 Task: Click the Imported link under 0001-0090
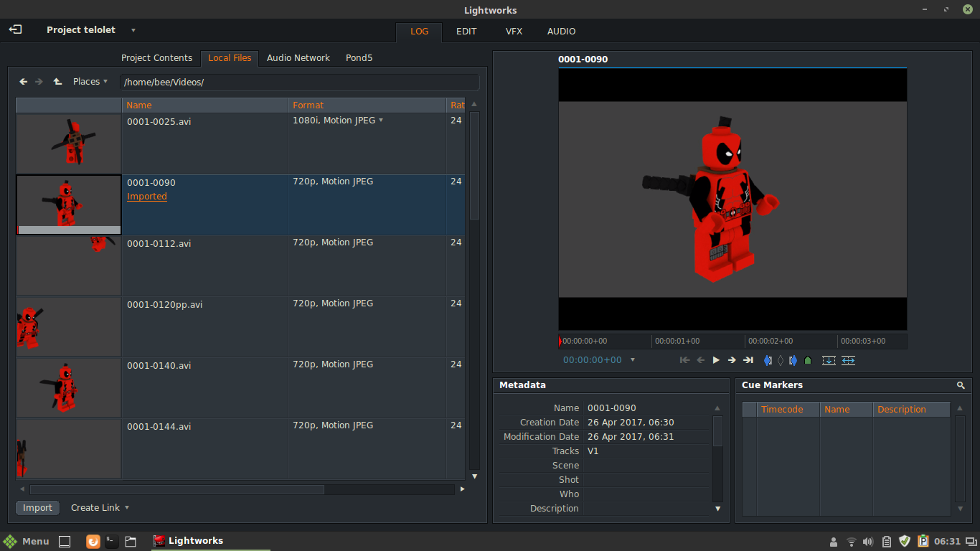pyautogui.click(x=147, y=197)
